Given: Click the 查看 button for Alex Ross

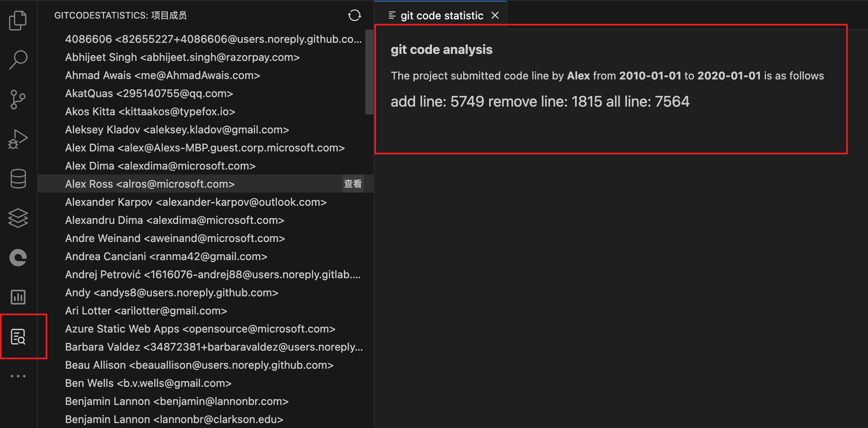Looking at the screenshot, I should [353, 184].
